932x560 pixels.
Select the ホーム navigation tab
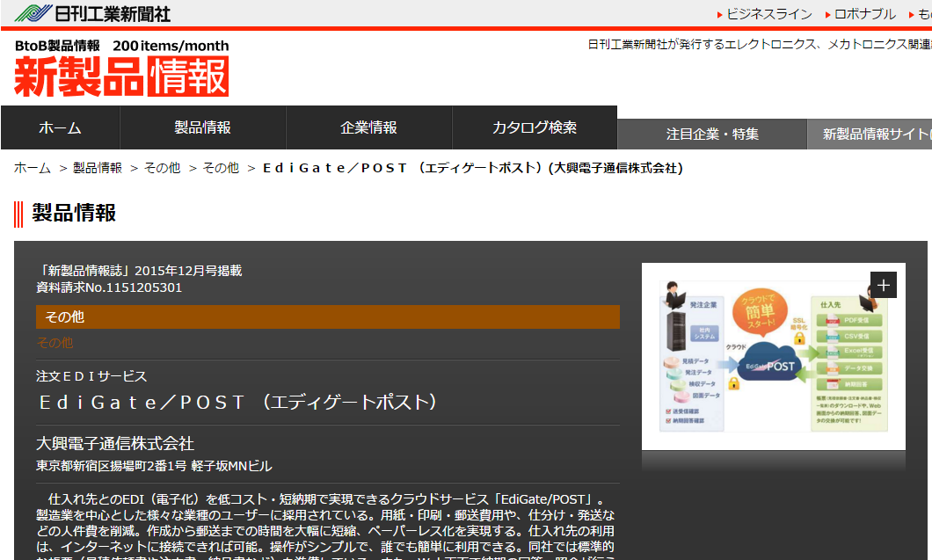[59, 127]
